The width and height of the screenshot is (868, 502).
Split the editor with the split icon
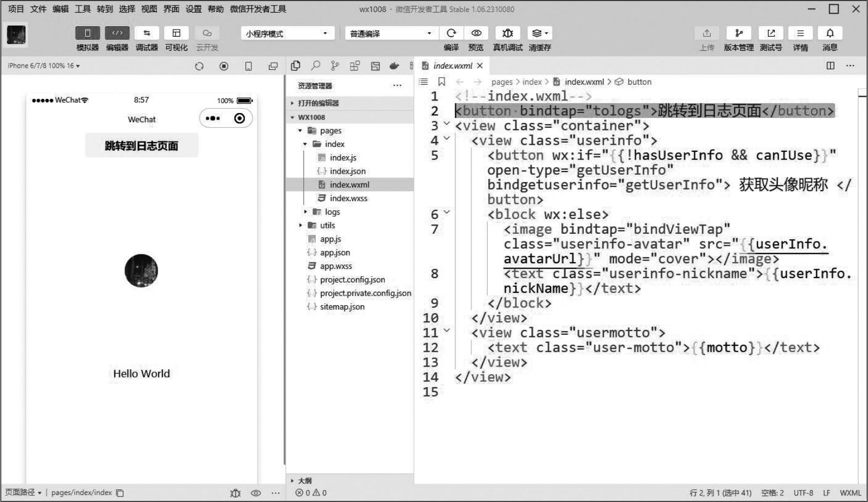coord(830,66)
